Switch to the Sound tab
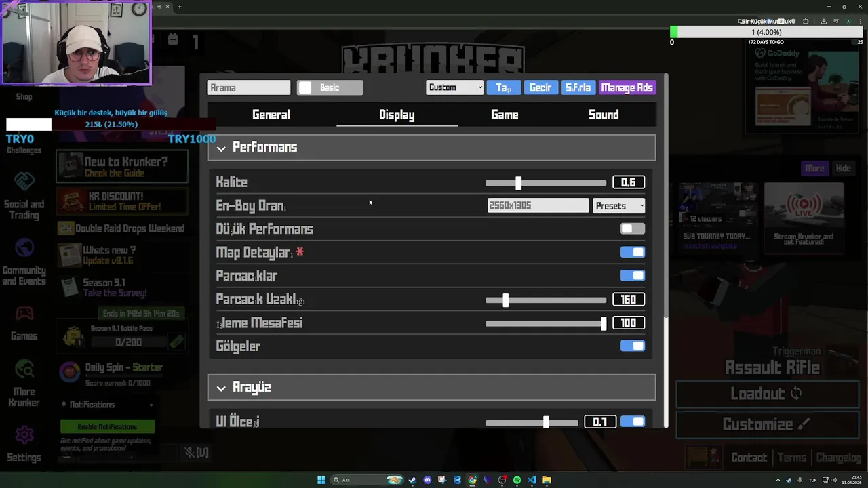 pyautogui.click(x=604, y=115)
